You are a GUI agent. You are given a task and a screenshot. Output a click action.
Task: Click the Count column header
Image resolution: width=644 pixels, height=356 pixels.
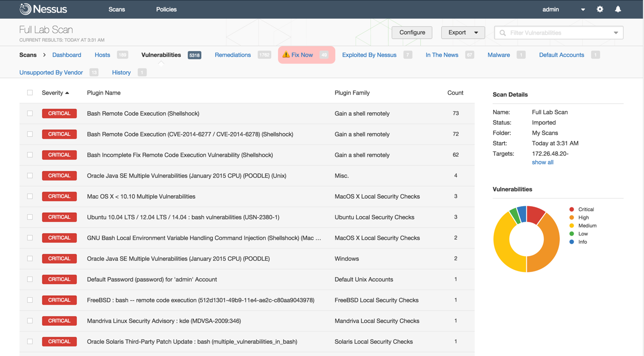(455, 93)
